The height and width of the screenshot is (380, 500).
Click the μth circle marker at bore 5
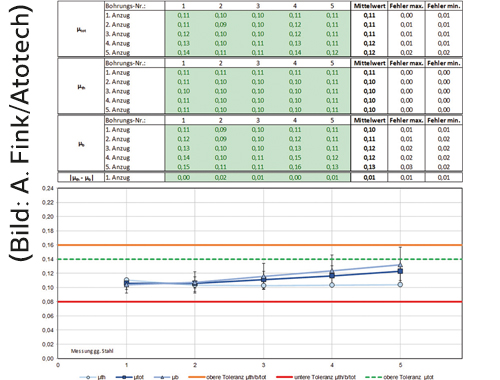pyautogui.click(x=400, y=285)
